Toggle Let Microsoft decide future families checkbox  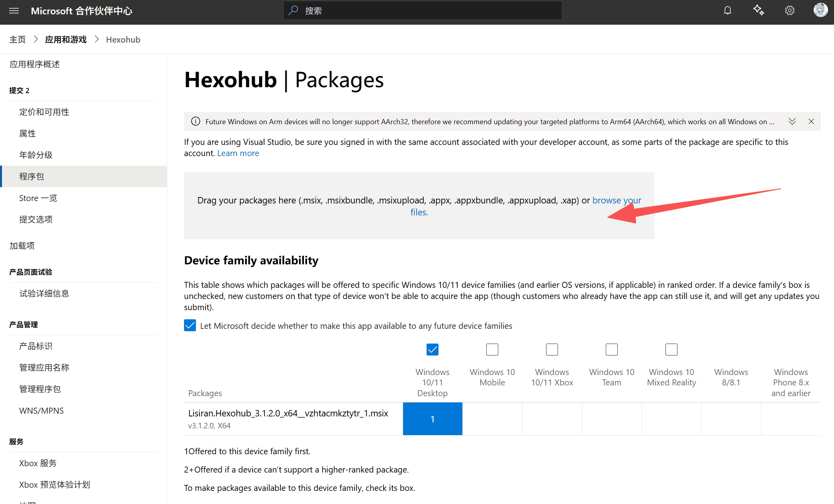190,326
